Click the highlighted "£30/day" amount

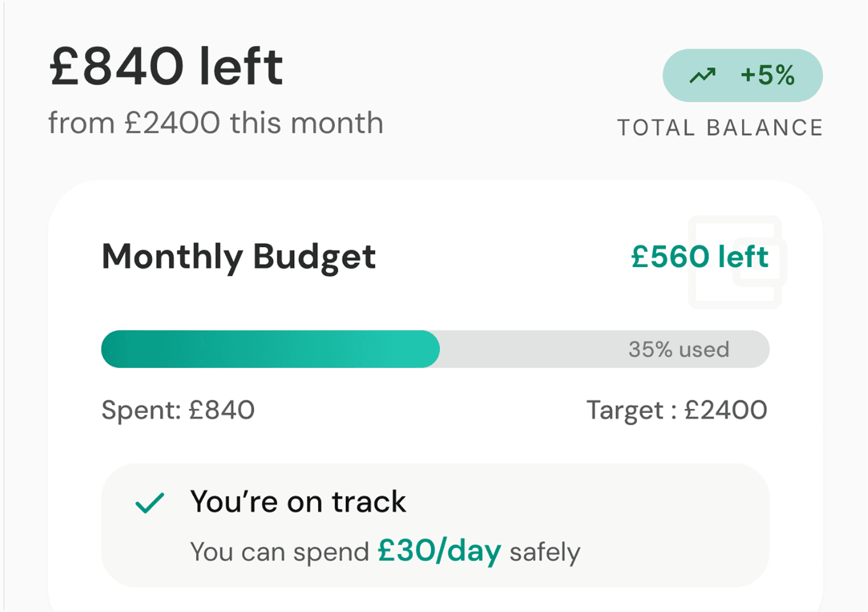pos(439,550)
